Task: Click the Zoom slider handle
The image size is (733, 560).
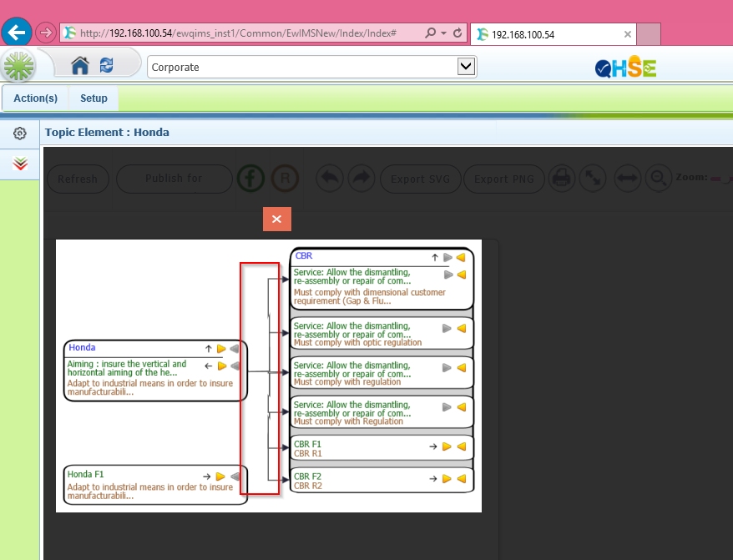Action: pos(727,179)
